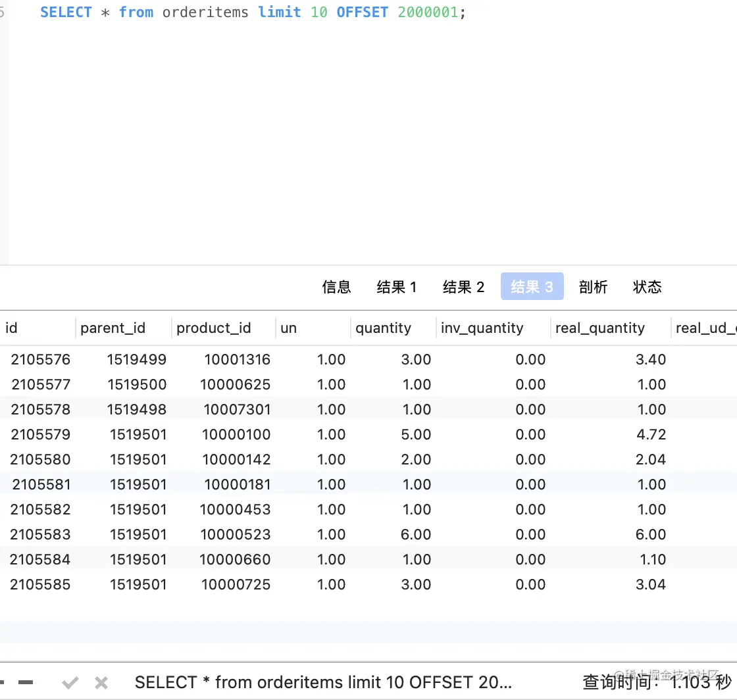Click the minus delete-record icon
Screen dimensions: 737x700
26,682
